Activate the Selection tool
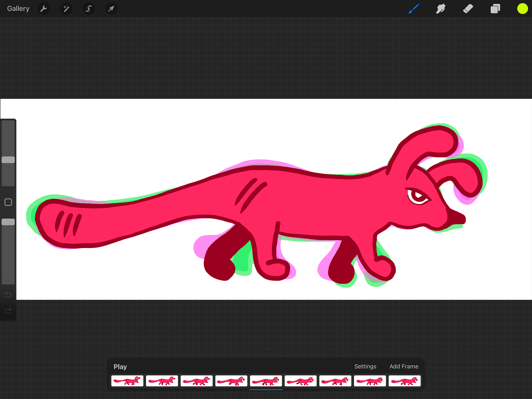The image size is (532, 399). coord(89,9)
